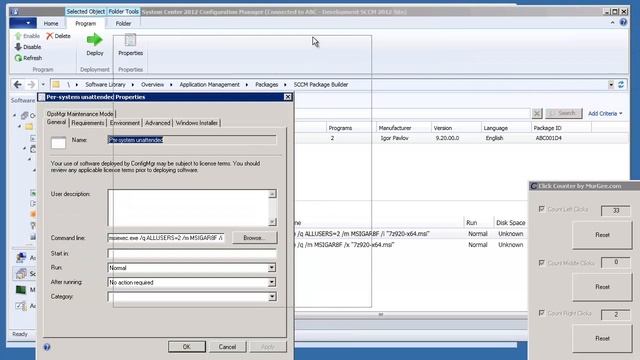Go forward in navigation history
640x360 pixels.
pyautogui.click(x=31, y=84)
